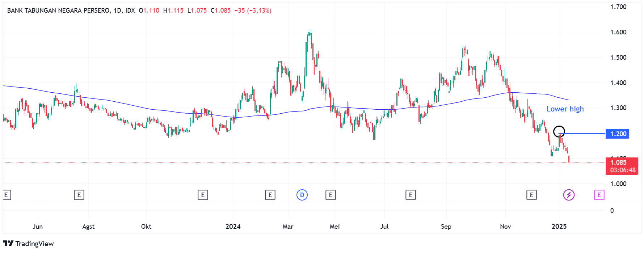
Task: Click the Nov label on the time axis
Action: click(505, 227)
